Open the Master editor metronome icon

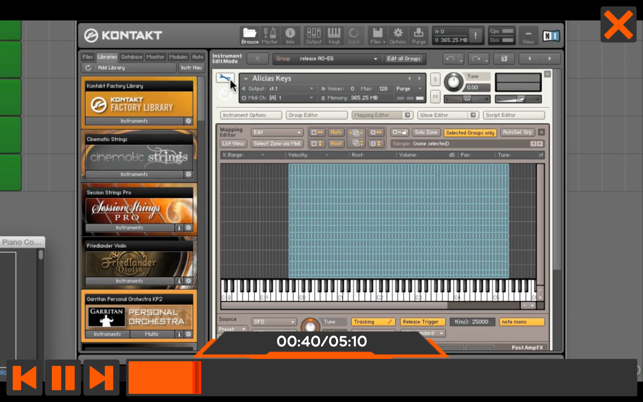(x=270, y=36)
